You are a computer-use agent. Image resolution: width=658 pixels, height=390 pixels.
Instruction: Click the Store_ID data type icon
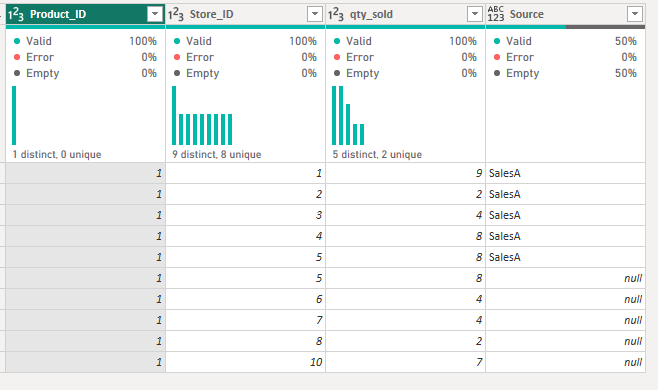(x=176, y=14)
